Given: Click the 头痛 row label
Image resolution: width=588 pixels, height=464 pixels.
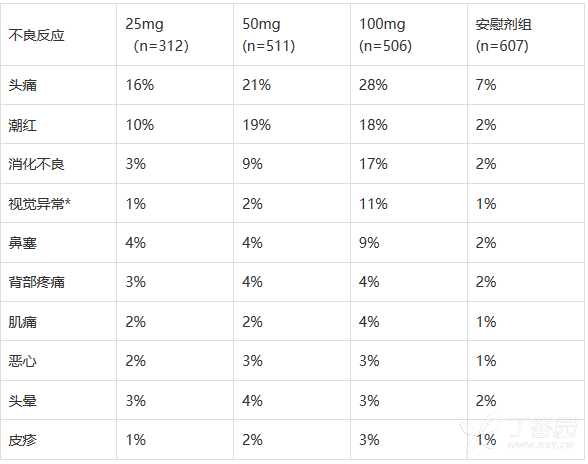Looking at the screenshot, I should [22, 85].
